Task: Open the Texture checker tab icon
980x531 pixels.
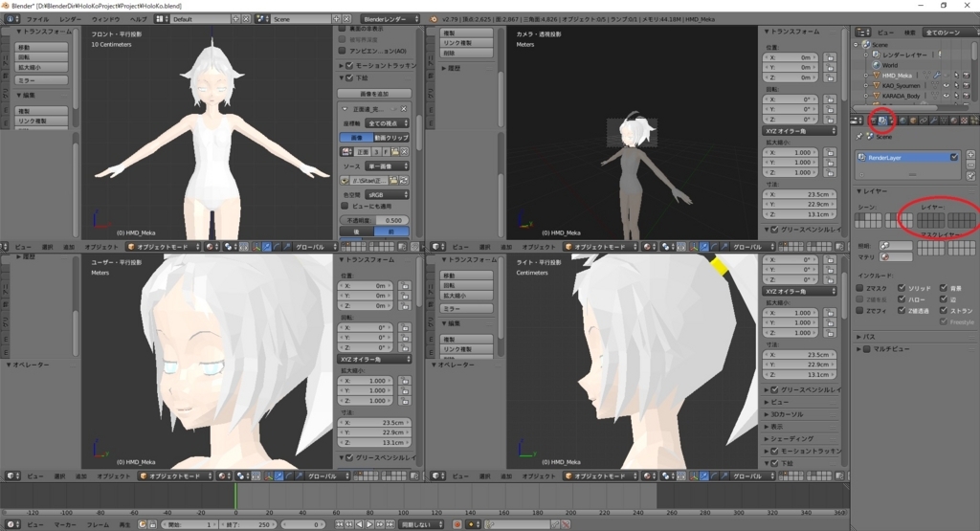Action: (x=964, y=121)
